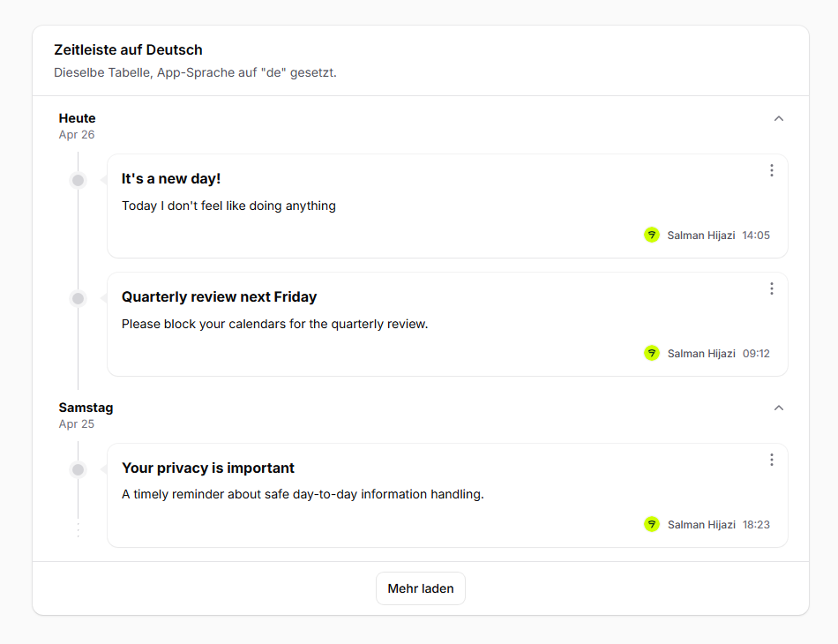
Task: Click the 18:23 timestamp
Action: (x=756, y=525)
